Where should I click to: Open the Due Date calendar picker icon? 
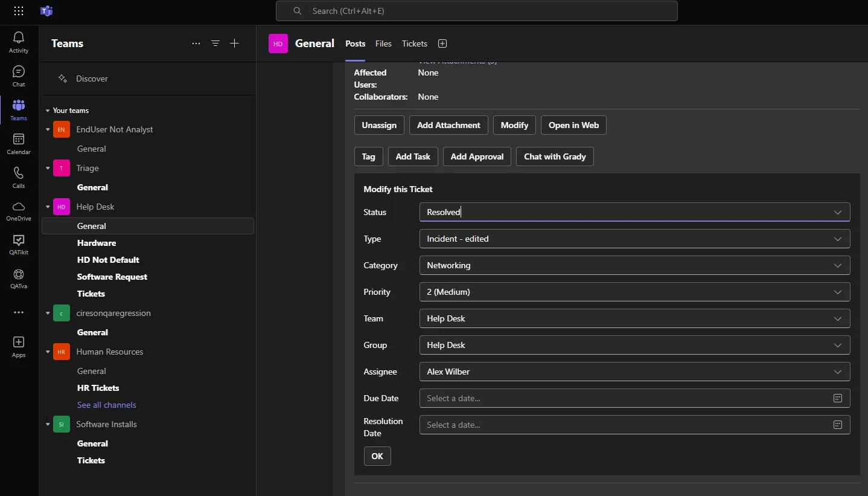click(x=838, y=398)
